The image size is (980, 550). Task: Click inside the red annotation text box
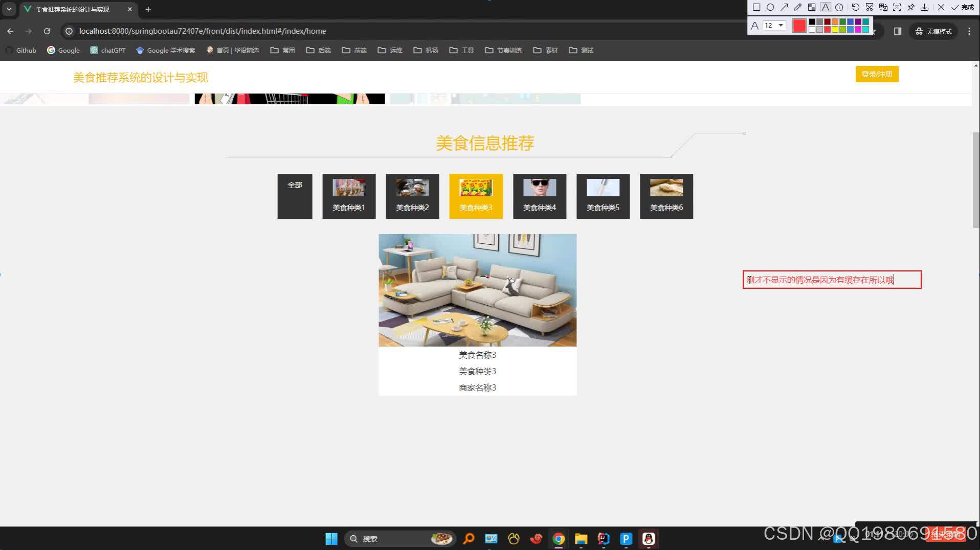831,280
